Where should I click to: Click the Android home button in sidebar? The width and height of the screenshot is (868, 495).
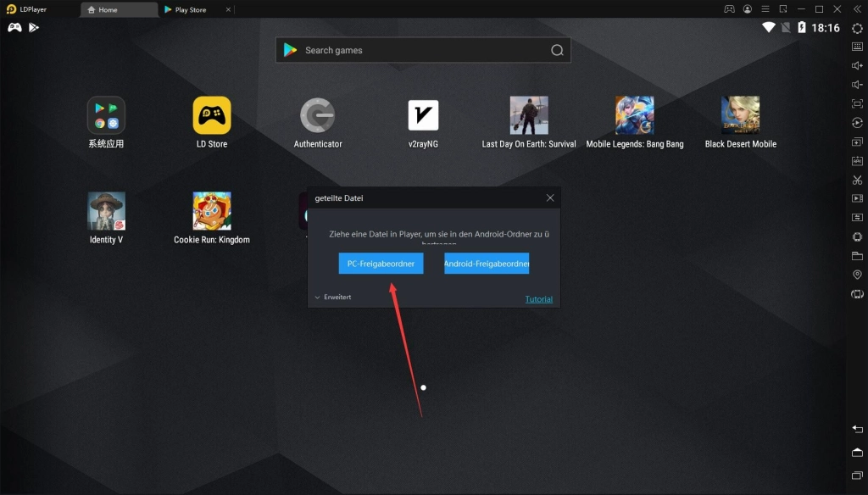(857, 453)
